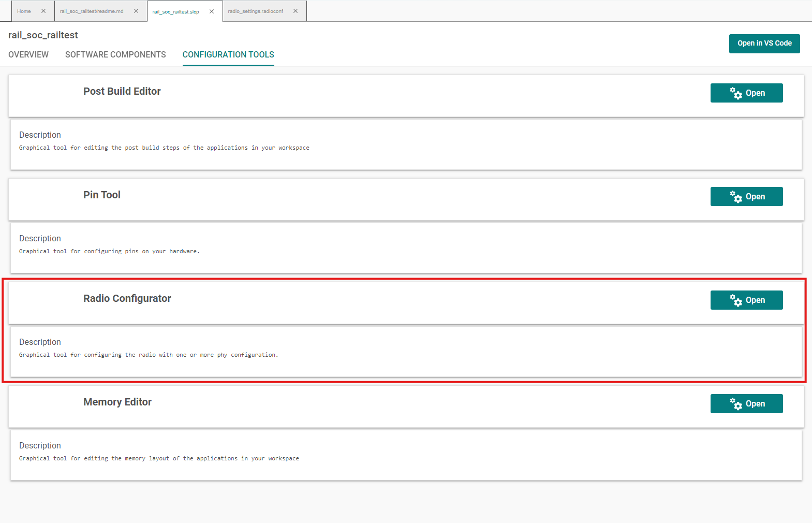Launch the Radio Configurator via Open

click(746, 300)
